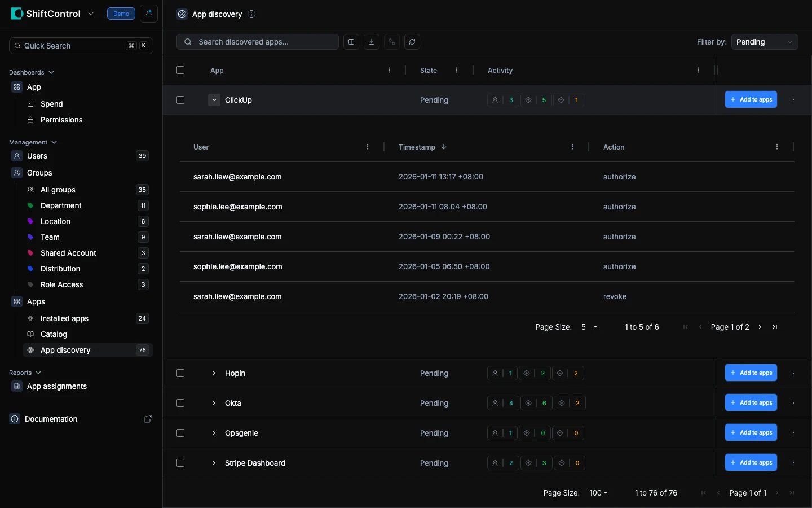Add Hopin to apps
The width and height of the screenshot is (812, 508).
(x=751, y=373)
